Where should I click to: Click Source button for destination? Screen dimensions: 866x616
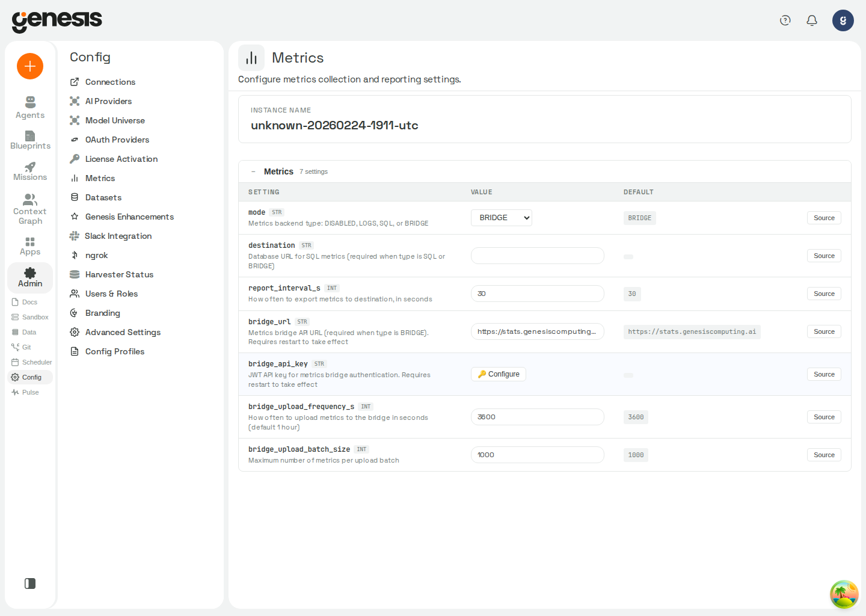point(824,256)
